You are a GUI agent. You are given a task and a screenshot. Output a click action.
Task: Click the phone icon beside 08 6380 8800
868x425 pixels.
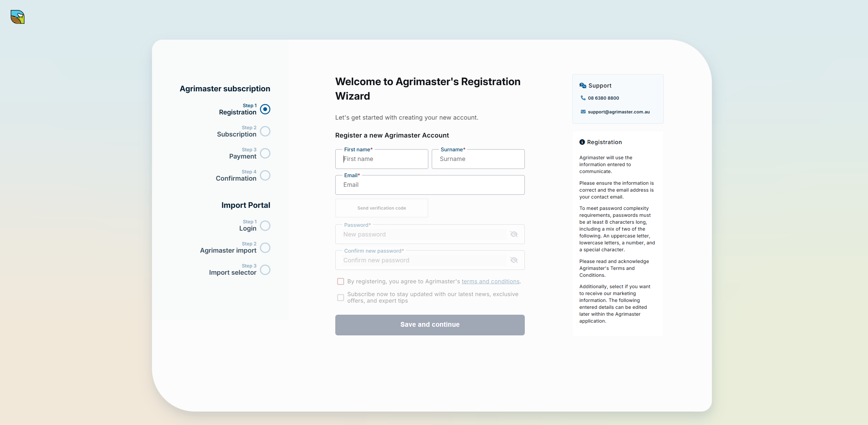tap(583, 98)
